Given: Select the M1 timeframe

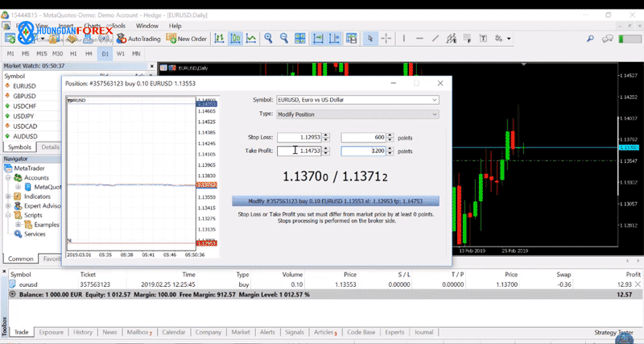Looking at the screenshot, I should pos(10,53).
